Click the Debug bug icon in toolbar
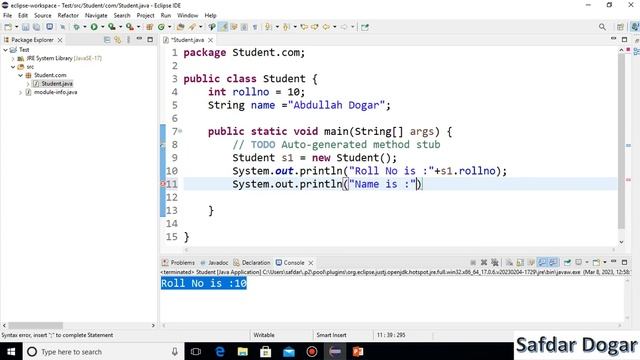 [x=76, y=27]
